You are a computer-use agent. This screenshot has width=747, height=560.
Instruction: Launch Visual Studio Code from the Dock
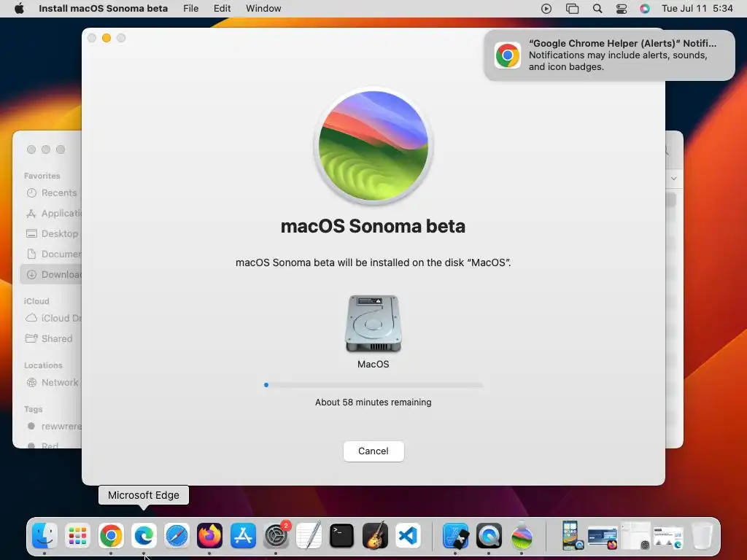(408, 536)
